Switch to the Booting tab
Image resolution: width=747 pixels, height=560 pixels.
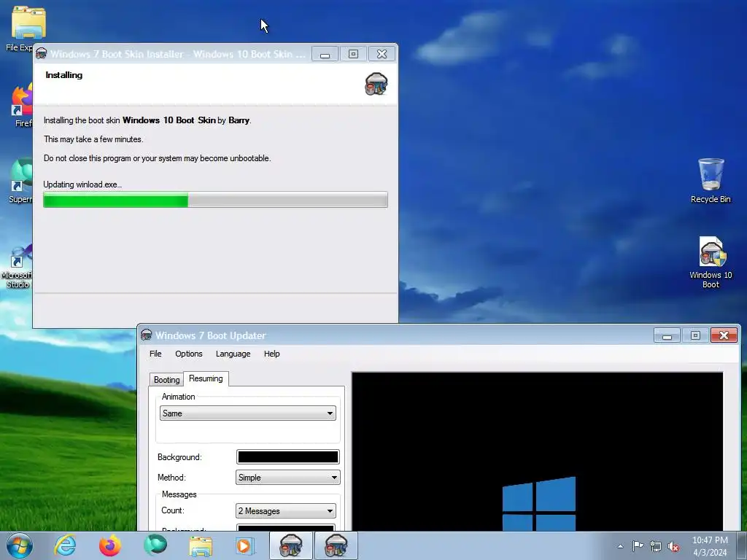(166, 379)
